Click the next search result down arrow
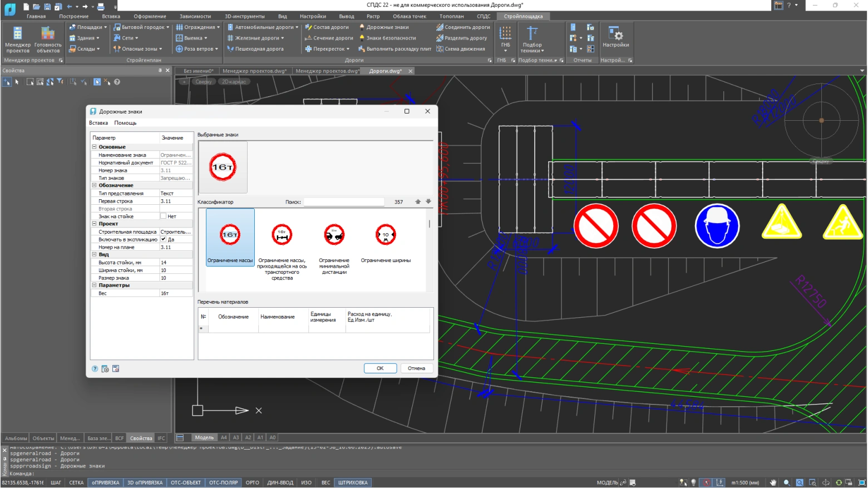 (x=428, y=201)
